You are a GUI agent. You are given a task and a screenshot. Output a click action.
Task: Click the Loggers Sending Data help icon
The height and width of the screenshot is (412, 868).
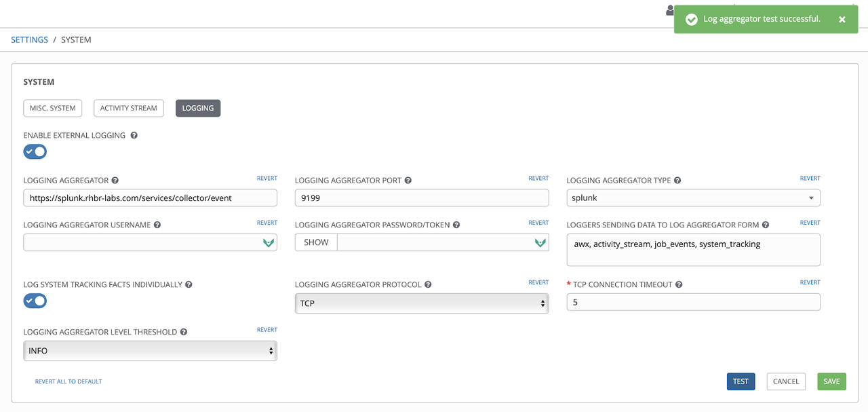coord(766,224)
